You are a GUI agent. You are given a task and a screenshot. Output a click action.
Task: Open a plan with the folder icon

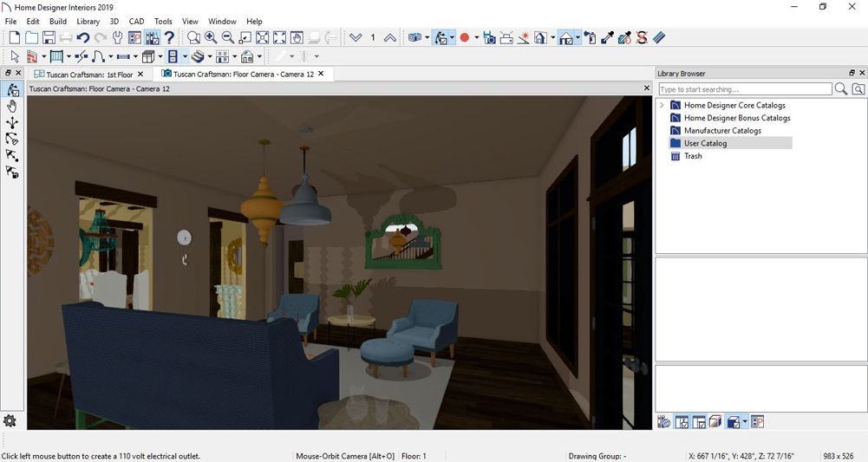tap(31, 37)
